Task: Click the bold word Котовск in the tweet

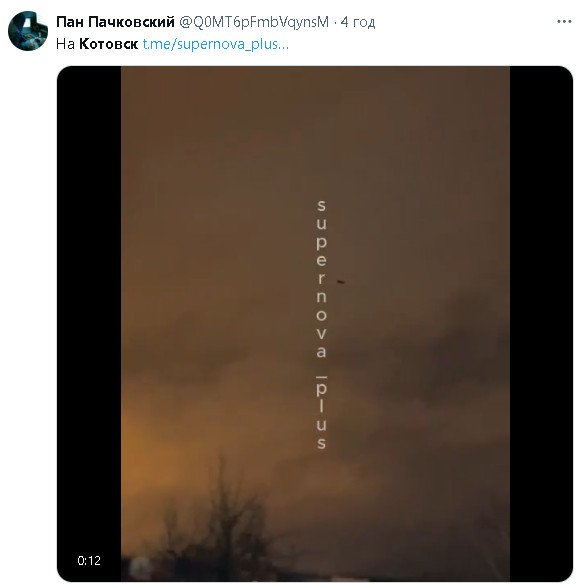Action: 108,44
